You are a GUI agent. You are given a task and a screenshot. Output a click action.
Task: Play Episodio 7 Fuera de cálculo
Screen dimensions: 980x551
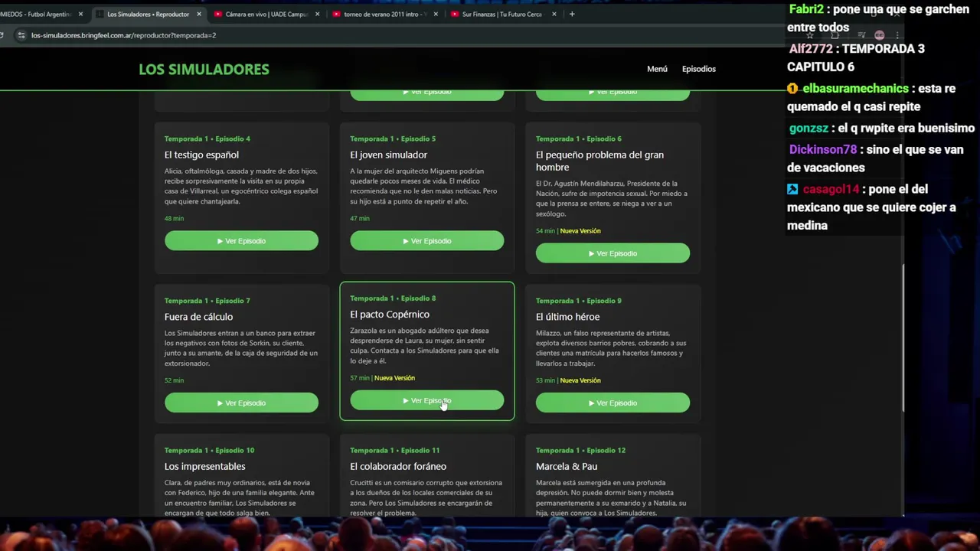point(241,403)
